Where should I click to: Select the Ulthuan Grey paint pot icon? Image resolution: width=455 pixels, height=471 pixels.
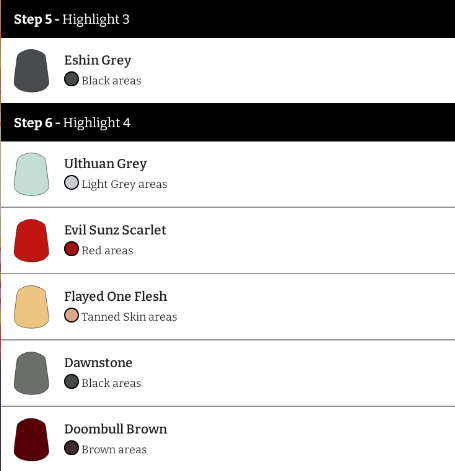(31, 174)
